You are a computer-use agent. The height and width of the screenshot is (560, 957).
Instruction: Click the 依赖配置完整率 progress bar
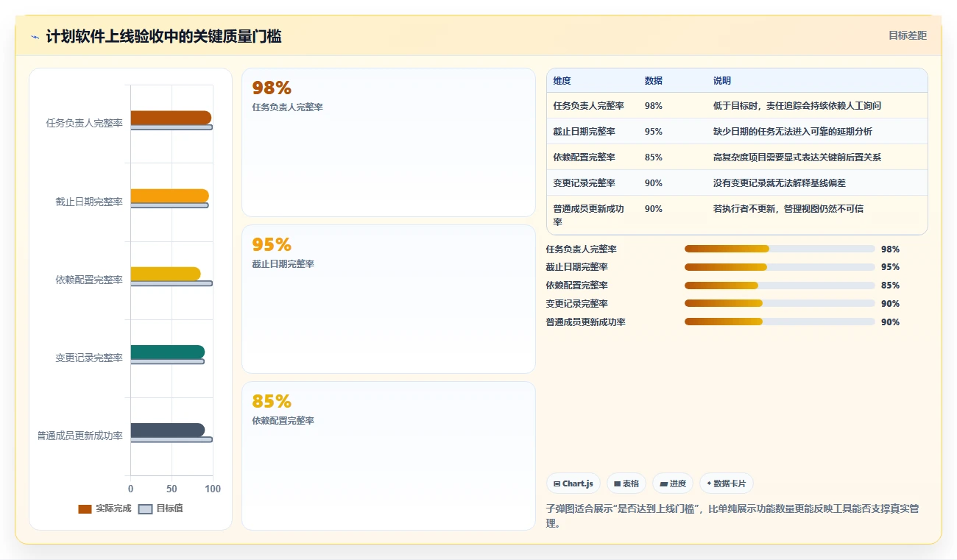tap(780, 286)
